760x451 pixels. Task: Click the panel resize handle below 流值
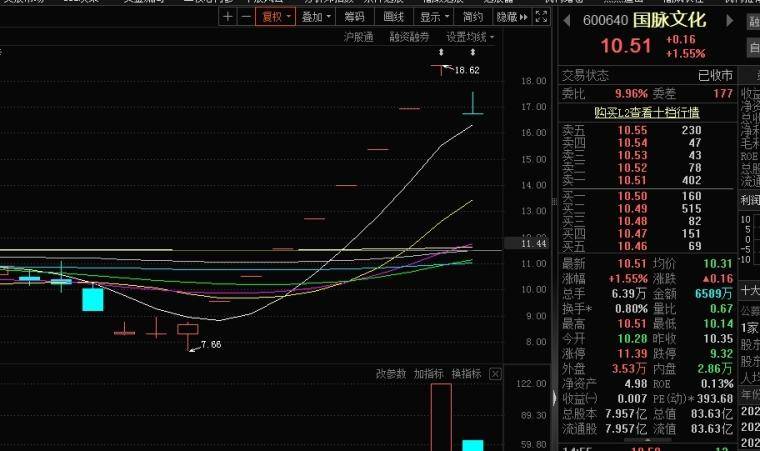click(x=648, y=440)
